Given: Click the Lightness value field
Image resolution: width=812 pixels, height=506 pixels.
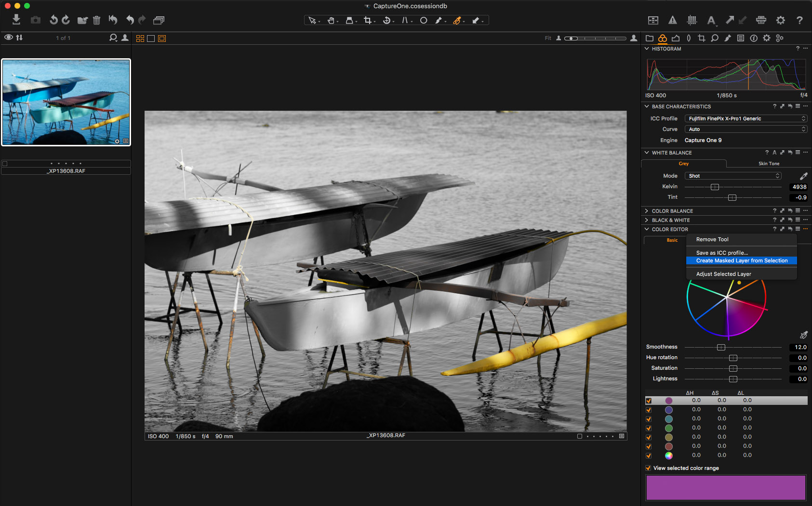Looking at the screenshot, I should (x=799, y=379).
